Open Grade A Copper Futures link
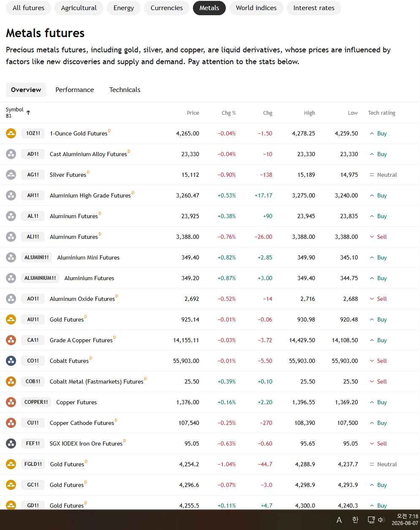The width and height of the screenshot is (420, 530). pyautogui.click(x=81, y=340)
